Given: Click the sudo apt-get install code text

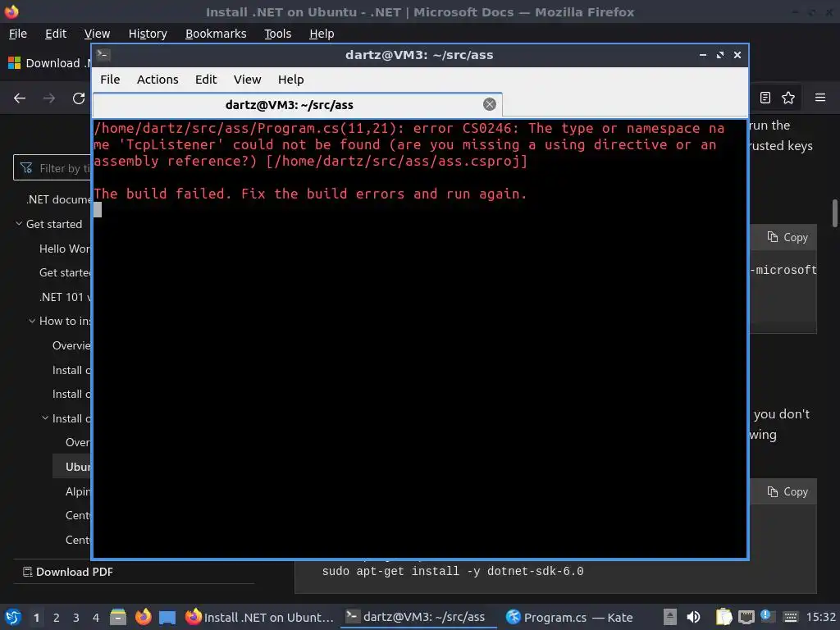Looking at the screenshot, I should pyautogui.click(x=453, y=571).
